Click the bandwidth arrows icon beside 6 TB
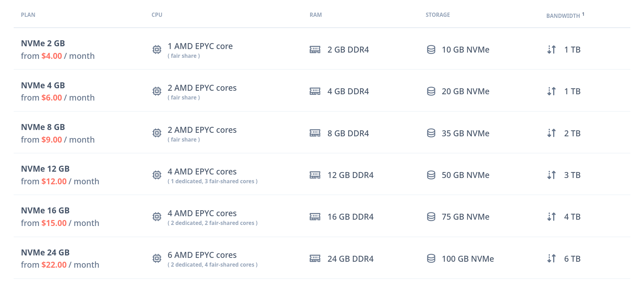The image size is (644, 281). [551, 259]
